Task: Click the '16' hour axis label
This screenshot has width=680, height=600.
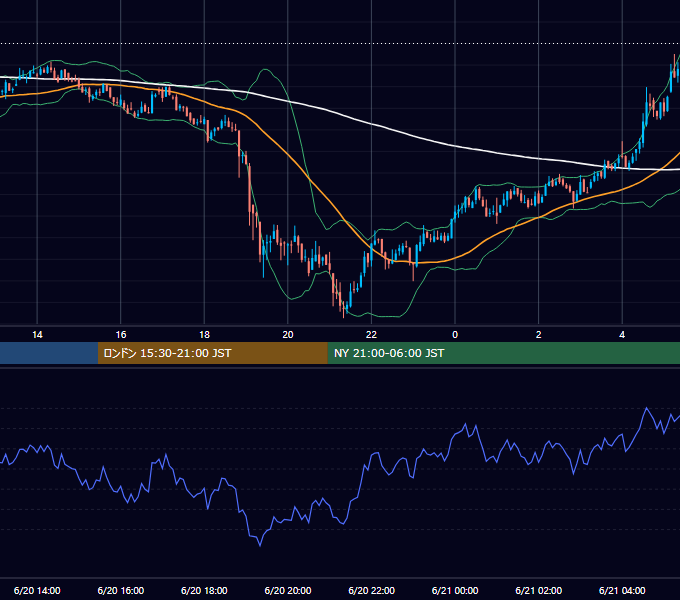Action: click(x=121, y=335)
